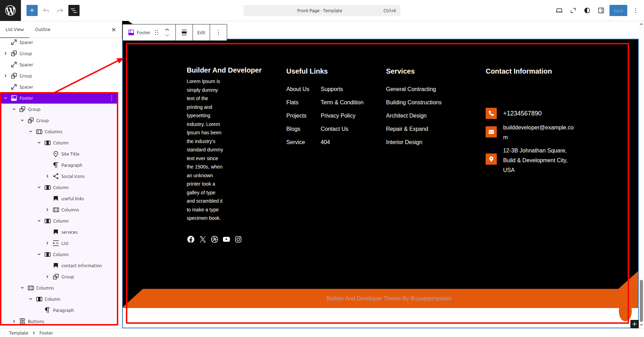
Task: Switch to the Outline tab
Action: pos(43,30)
